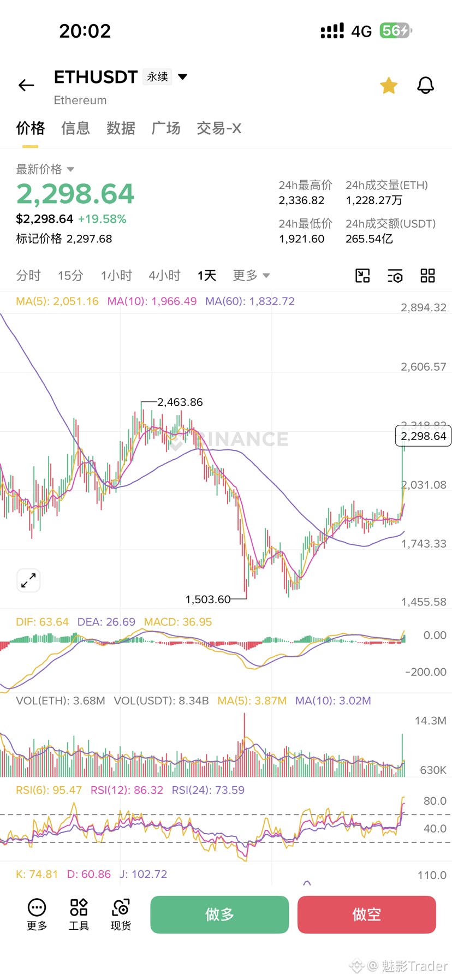Open the grid layout icon

coord(428,276)
